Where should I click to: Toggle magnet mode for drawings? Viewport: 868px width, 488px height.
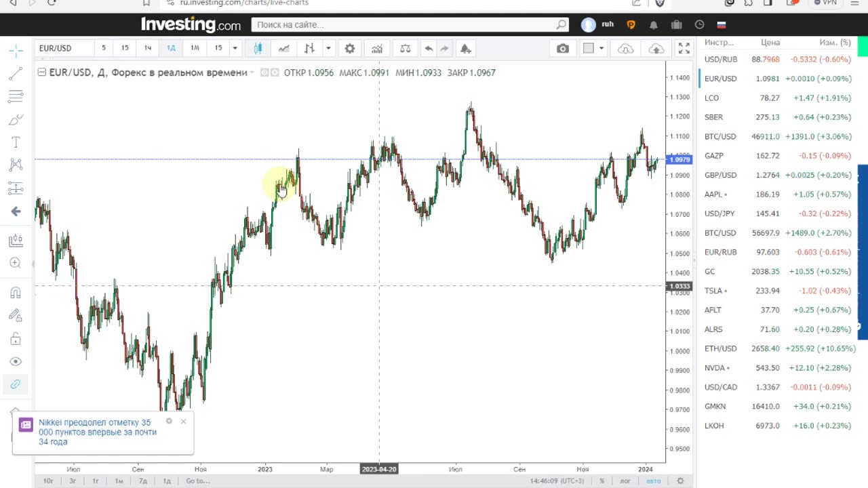click(x=16, y=293)
